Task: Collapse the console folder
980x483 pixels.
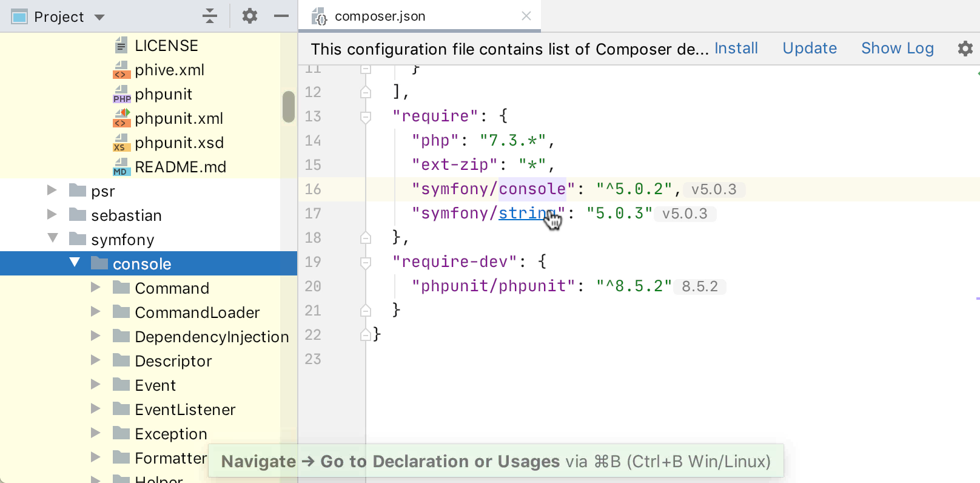Action: point(75,262)
